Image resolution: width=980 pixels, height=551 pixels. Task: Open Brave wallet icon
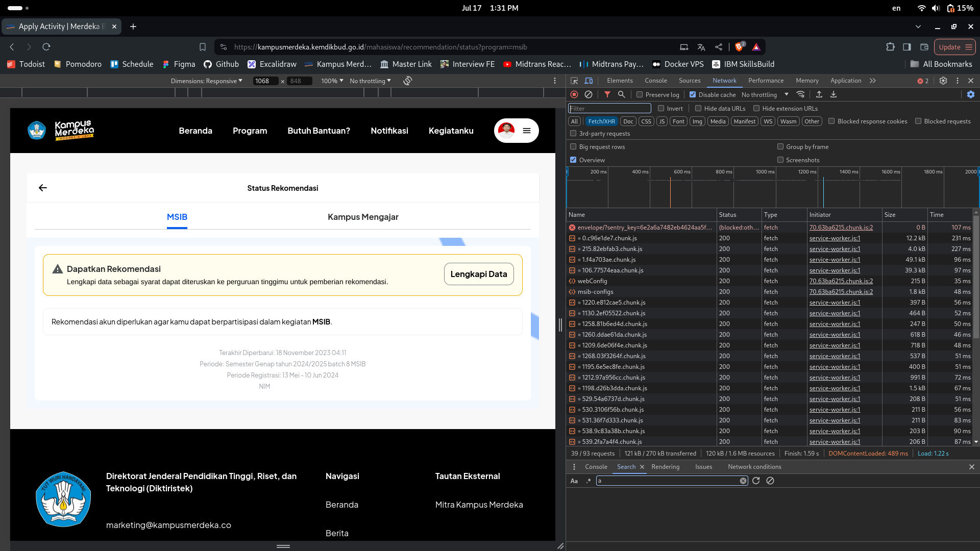(924, 47)
